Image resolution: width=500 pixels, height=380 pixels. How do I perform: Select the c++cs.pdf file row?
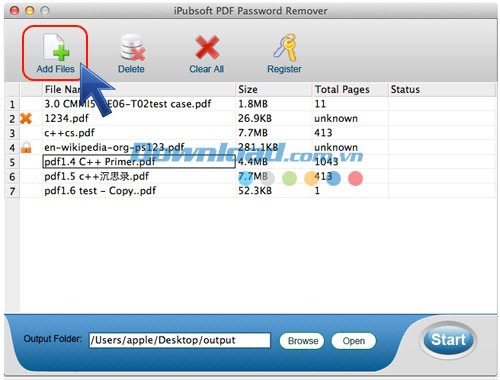click(250, 133)
